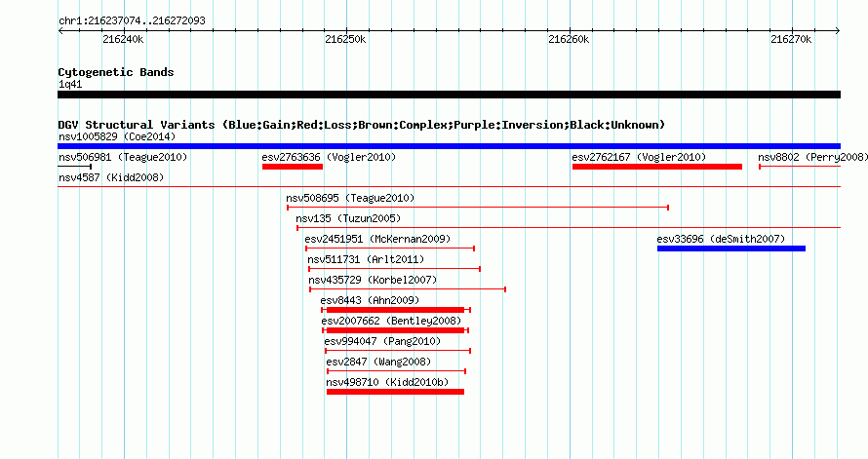Click the esv33696 blue gain bar
Image resolution: width=868 pixels, height=459 pixels.
pyautogui.click(x=731, y=249)
